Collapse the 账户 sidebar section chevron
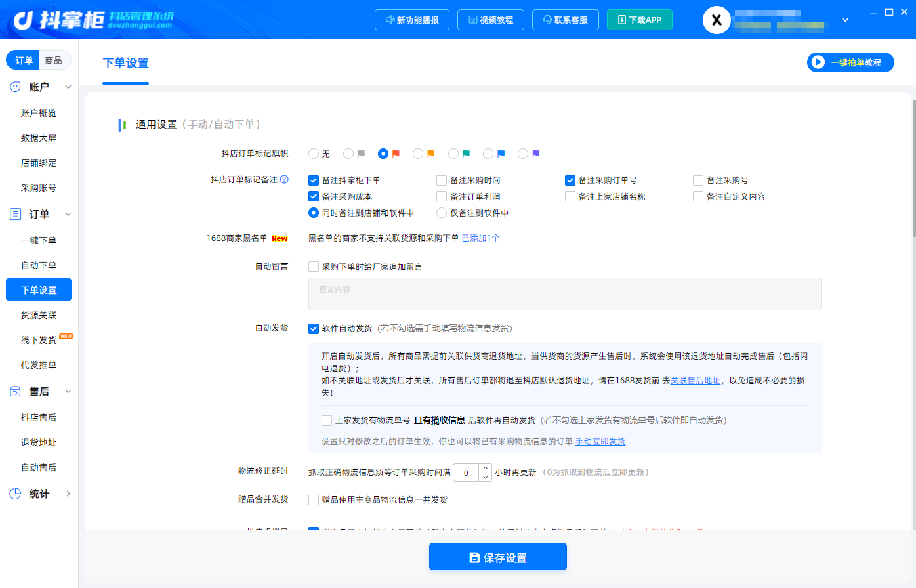Viewport: 916px width, 588px height. (68, 87)
